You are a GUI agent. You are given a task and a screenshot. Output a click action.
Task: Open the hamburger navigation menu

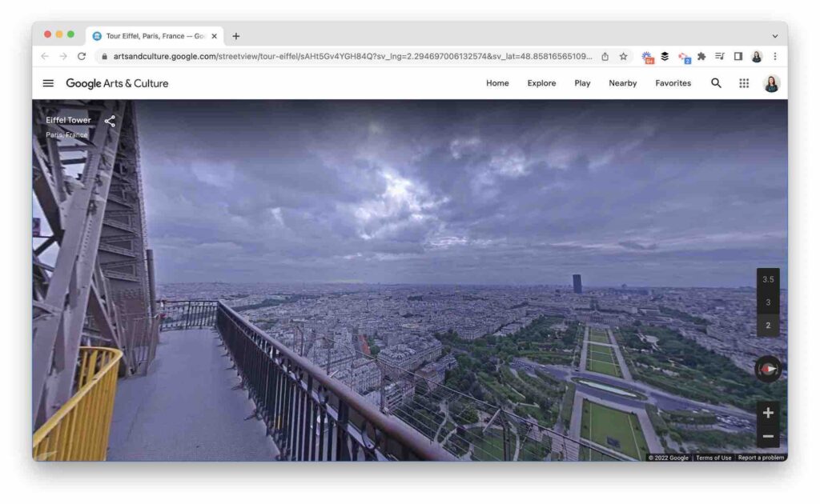[x=48, y=82]
